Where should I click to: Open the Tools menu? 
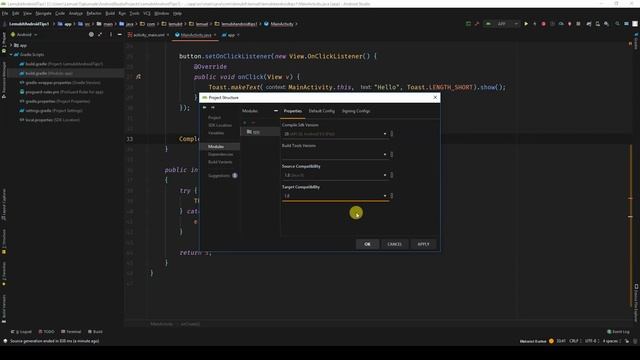[134, 13]
